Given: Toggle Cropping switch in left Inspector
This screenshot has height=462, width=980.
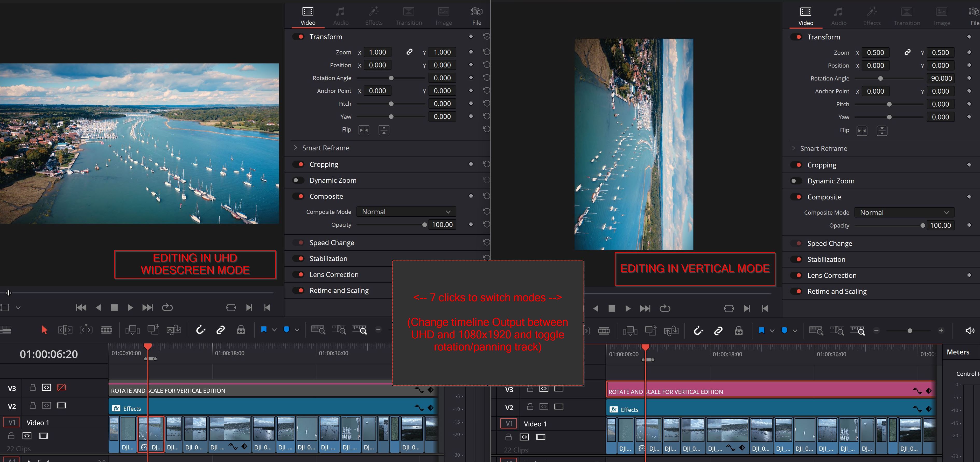Looking at the screenshot, I should (x=298, y=164).
